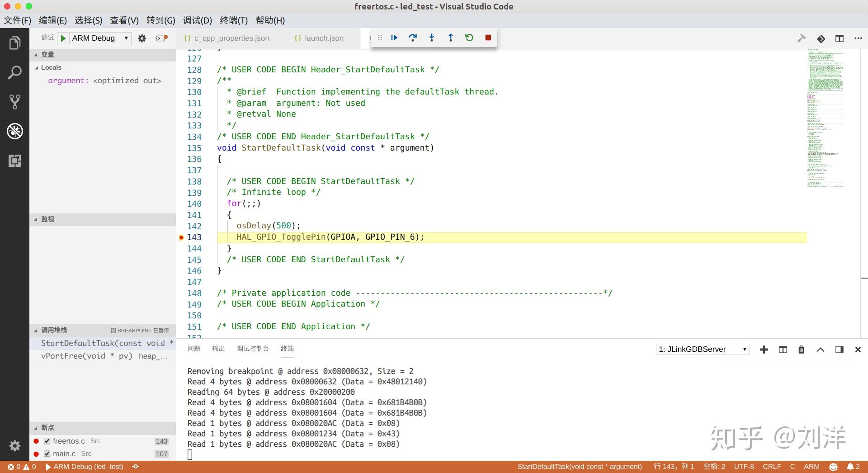This screenshot has height=473, width=868.
Task: Open the 调试(D) menu
Action: (x=197, y=20)
